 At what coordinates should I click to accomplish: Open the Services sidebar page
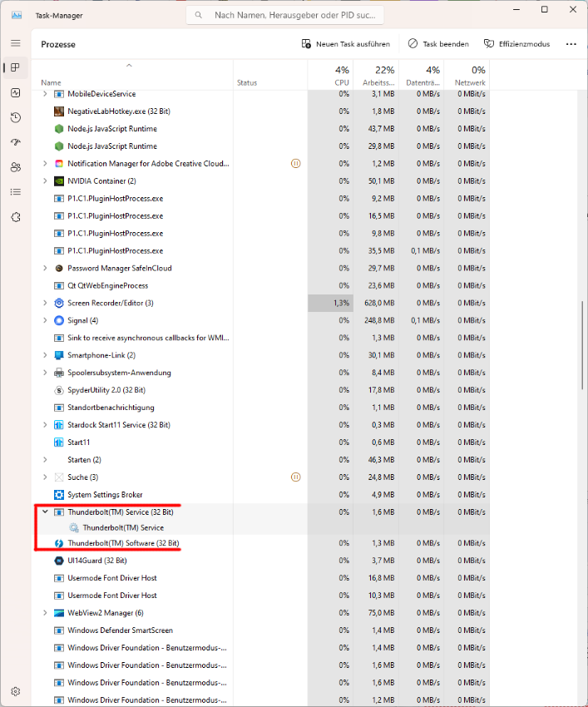(x=15, y=217)
